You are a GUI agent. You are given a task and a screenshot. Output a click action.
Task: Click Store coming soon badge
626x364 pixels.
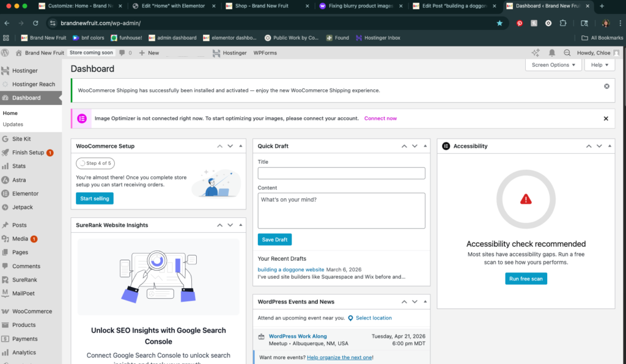(x=91, y=53)
